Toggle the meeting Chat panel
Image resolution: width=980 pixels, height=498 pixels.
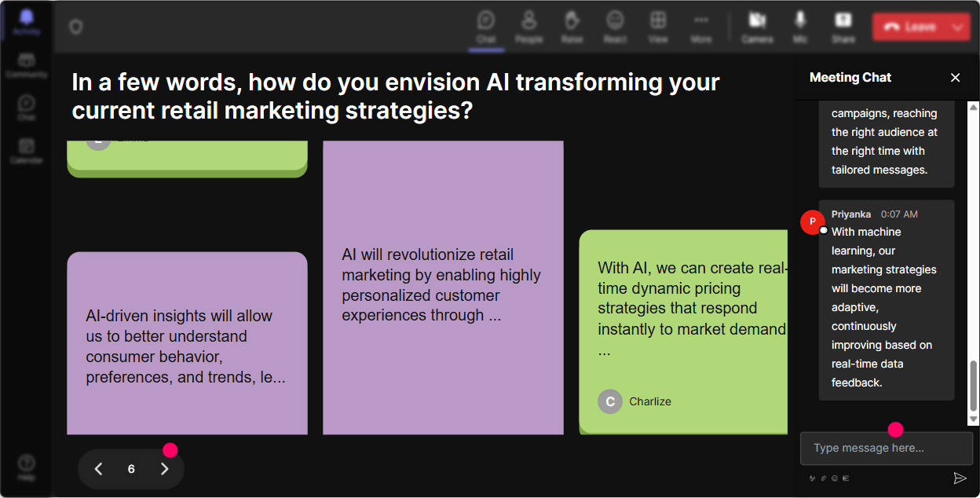pyautogui.click(x=486, y=27)
